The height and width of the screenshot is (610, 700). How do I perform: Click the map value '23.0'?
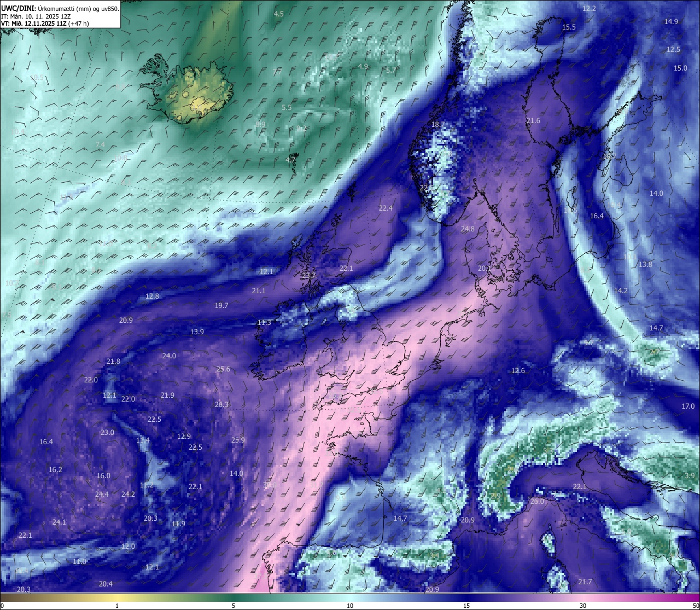tap(107, 432)
